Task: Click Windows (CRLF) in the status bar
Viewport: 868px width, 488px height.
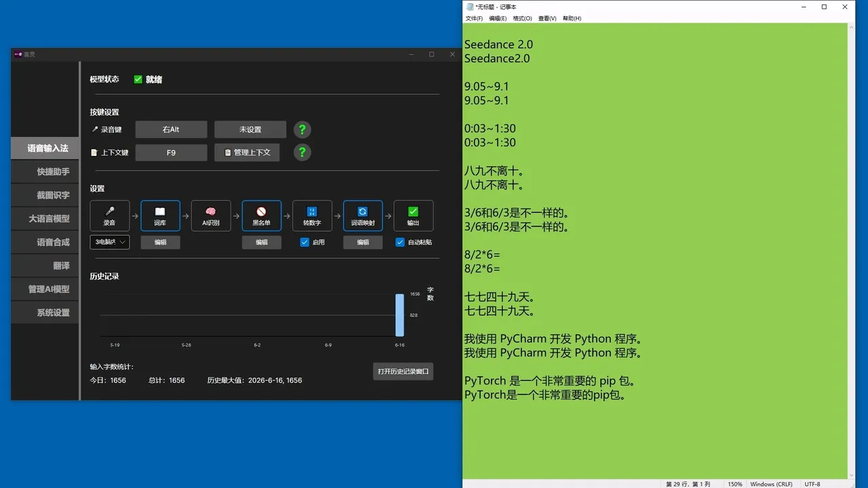Action: pyautogui.click(x=772, y=484)
